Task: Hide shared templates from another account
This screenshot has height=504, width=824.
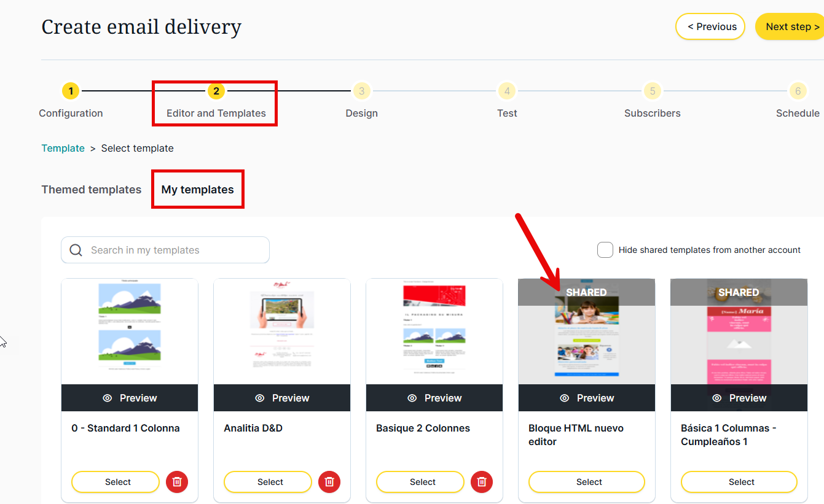Action: tap(605, 250)
